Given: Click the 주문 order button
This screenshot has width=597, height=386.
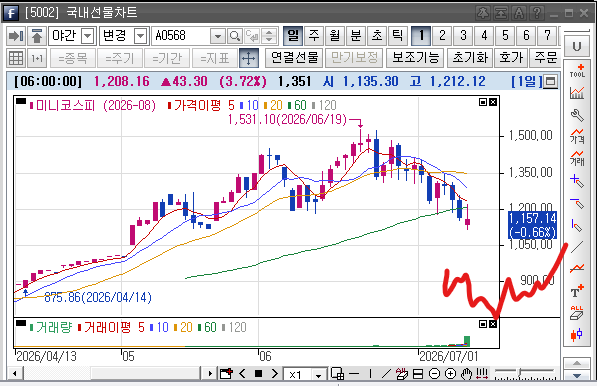Looking at the screenshot, I should (546, 58).
